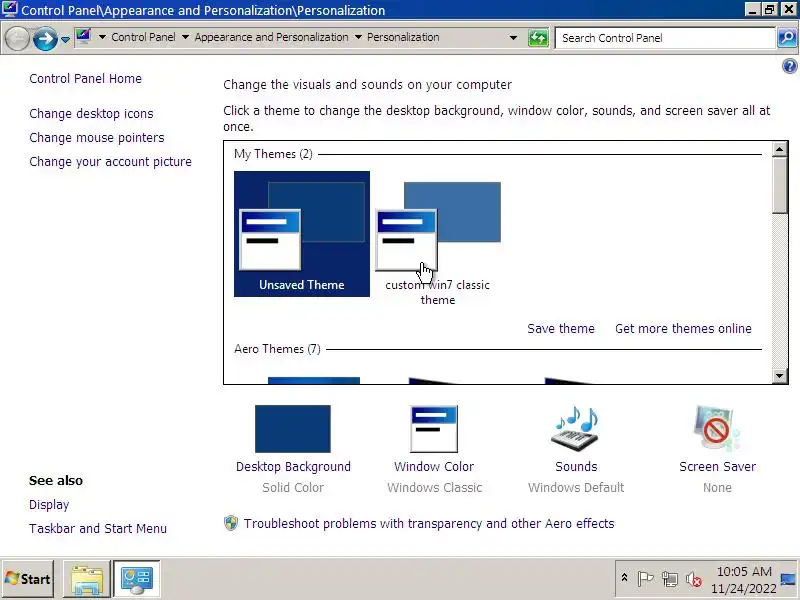
Task: Click Appearance and Personalization breadcrumb
Action: pos(271,37)
